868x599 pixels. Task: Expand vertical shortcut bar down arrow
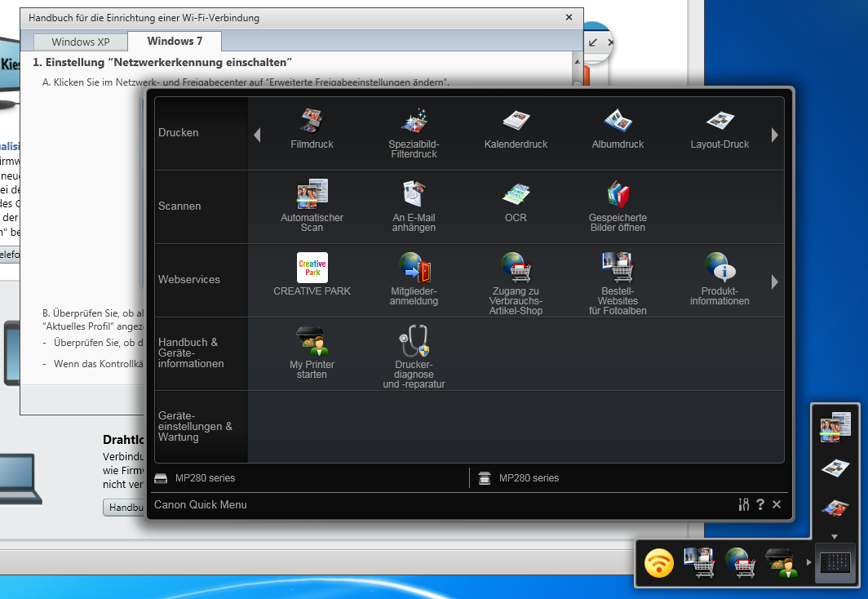coord(835,536)
